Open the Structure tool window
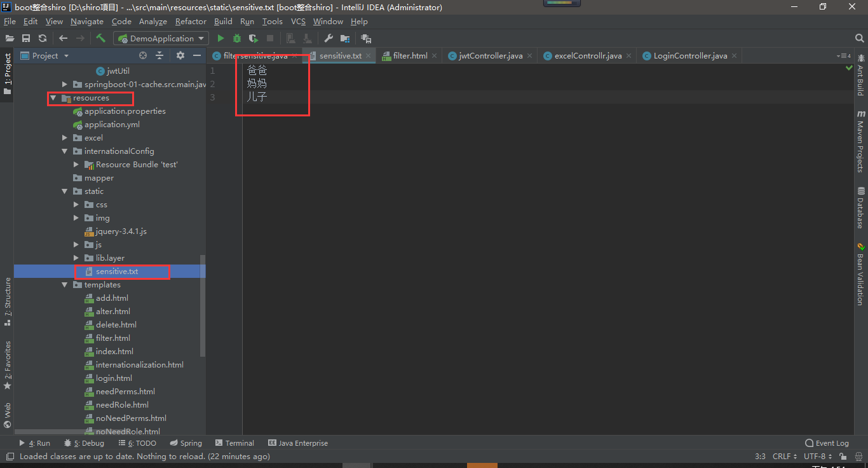This screenshot has height=468, width=868. coord(8,302)
